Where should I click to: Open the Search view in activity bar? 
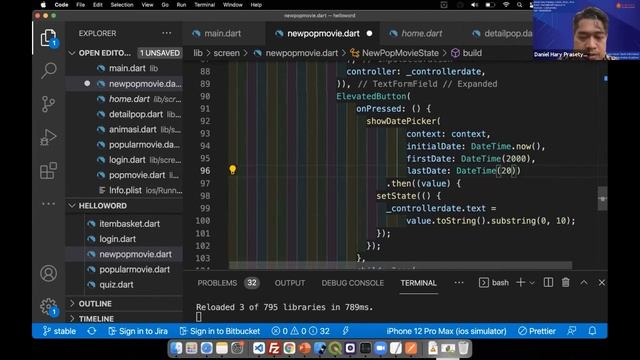click(x=49, y=71)
